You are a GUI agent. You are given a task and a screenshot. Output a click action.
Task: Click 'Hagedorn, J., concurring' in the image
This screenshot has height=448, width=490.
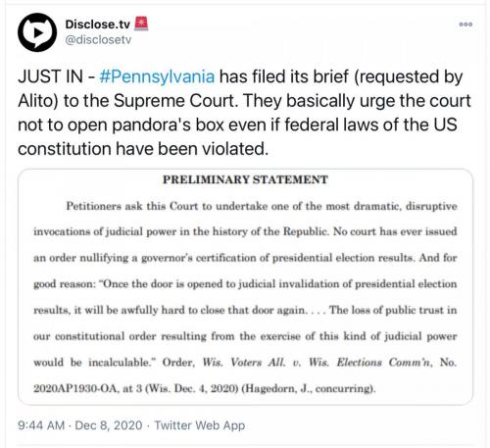pos(309,388)
